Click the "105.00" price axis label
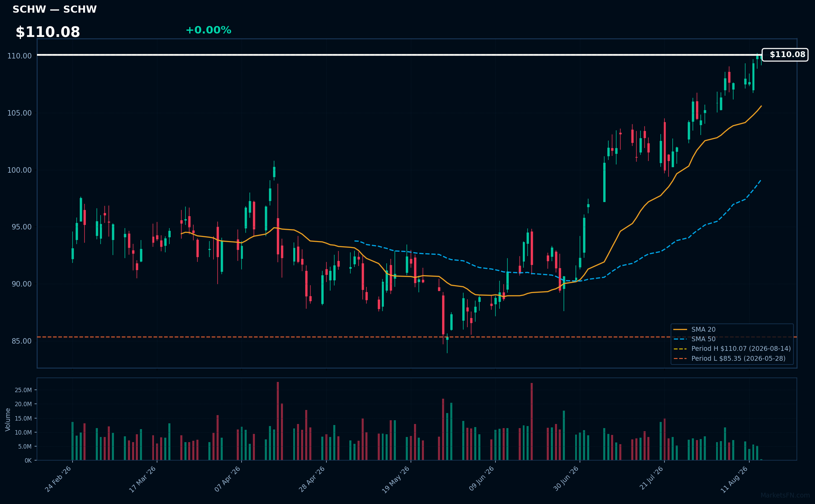Screen dimensions: 815x504 pos(20,113)
